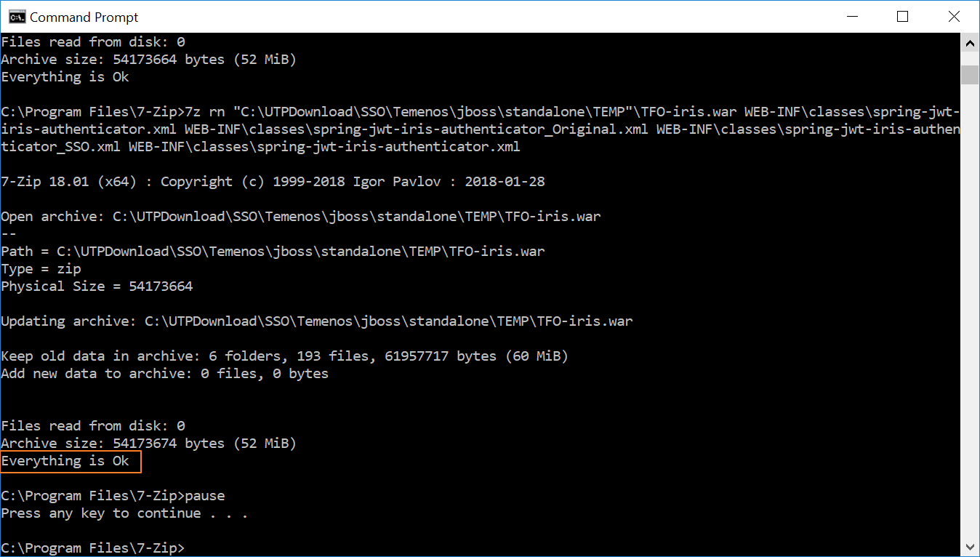Screen dimensions: 980x557
Task: Click the scrollbar down arrow
Action: (970, 546)
